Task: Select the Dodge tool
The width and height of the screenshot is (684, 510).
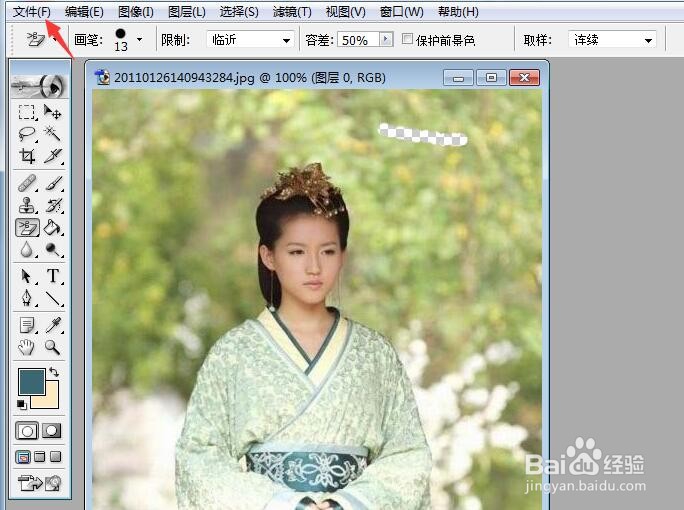Action: [x=52, y=250]
